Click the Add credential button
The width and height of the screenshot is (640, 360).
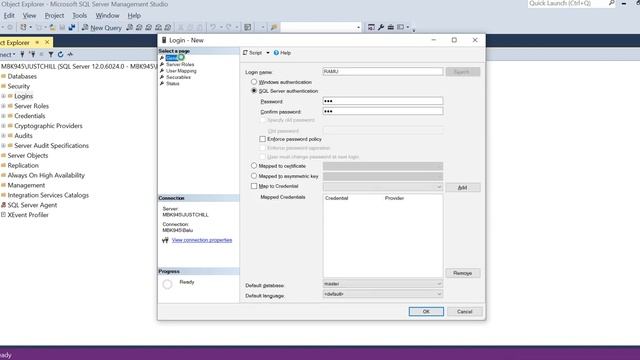point(462,187)
